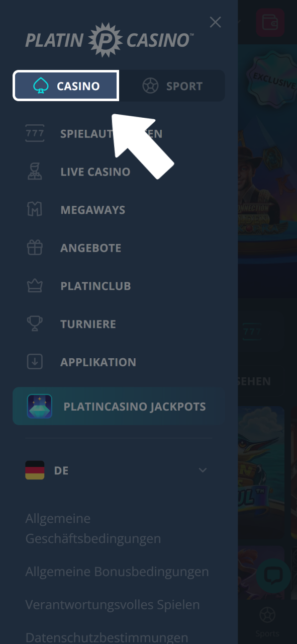Click the crown Platinclub icon

(x=35, y=286)
